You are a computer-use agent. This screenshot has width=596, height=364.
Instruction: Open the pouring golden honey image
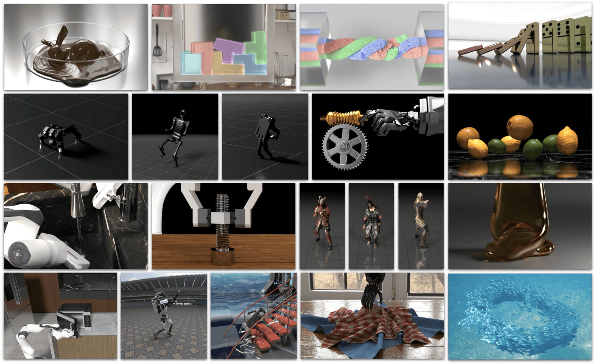(520, 226)
